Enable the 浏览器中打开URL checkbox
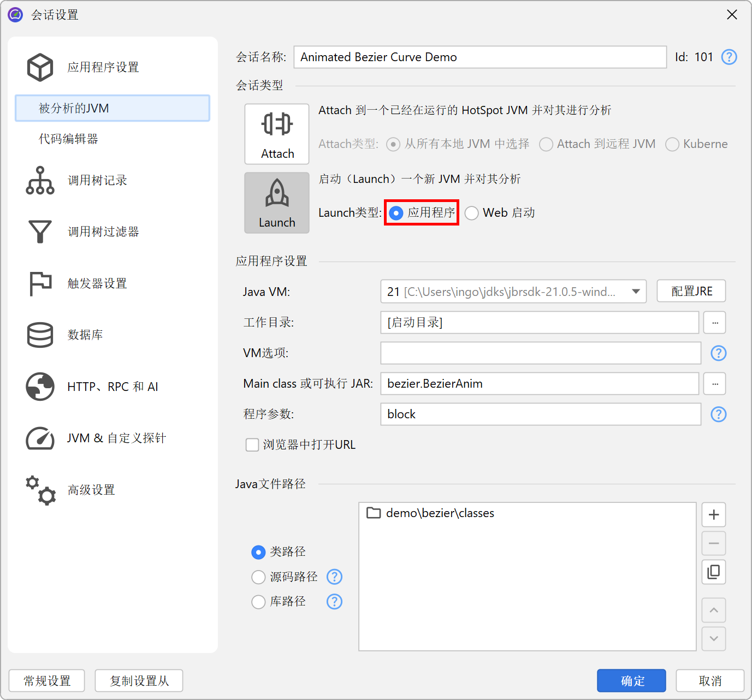Viewport: 752px width, 700px height. click(x=252, y=445)
